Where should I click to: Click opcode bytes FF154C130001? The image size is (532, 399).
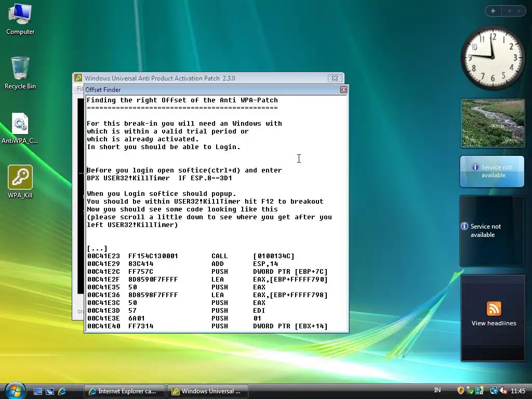coord(153,256)
